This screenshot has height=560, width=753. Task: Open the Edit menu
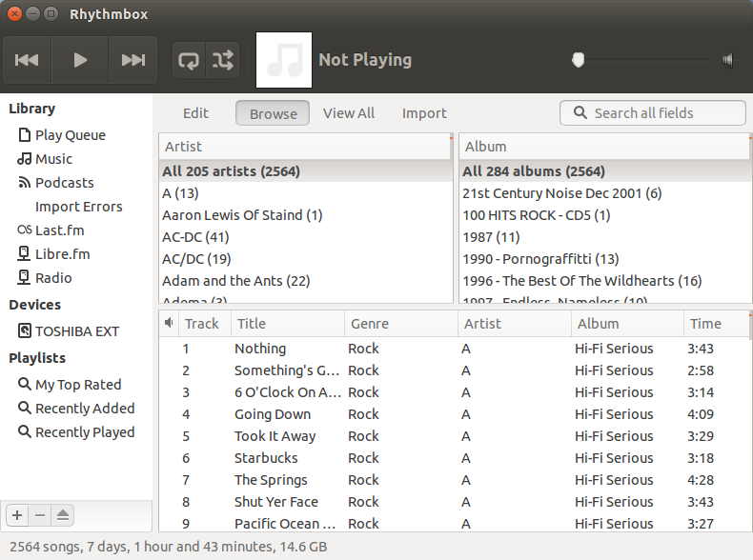(195, 113)
